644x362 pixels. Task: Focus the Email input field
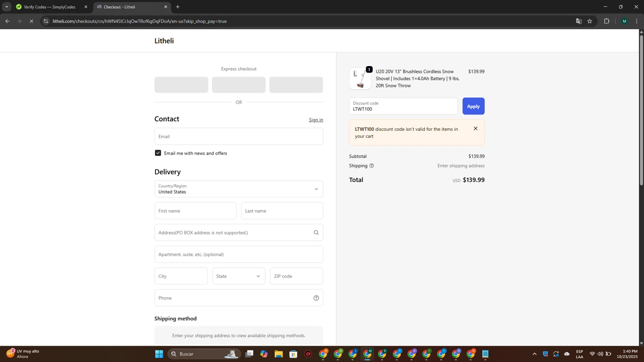(239, 136)
